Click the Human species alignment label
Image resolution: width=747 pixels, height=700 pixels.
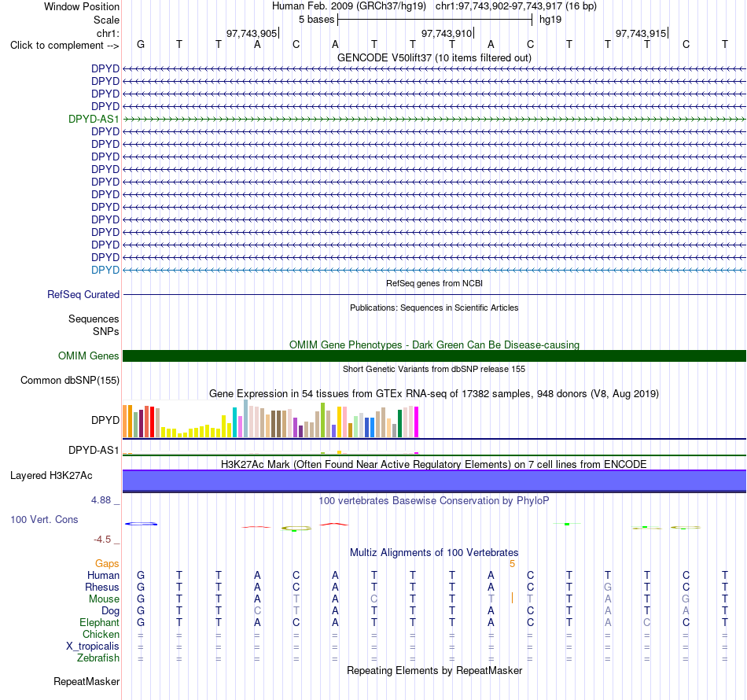point(103,576)
